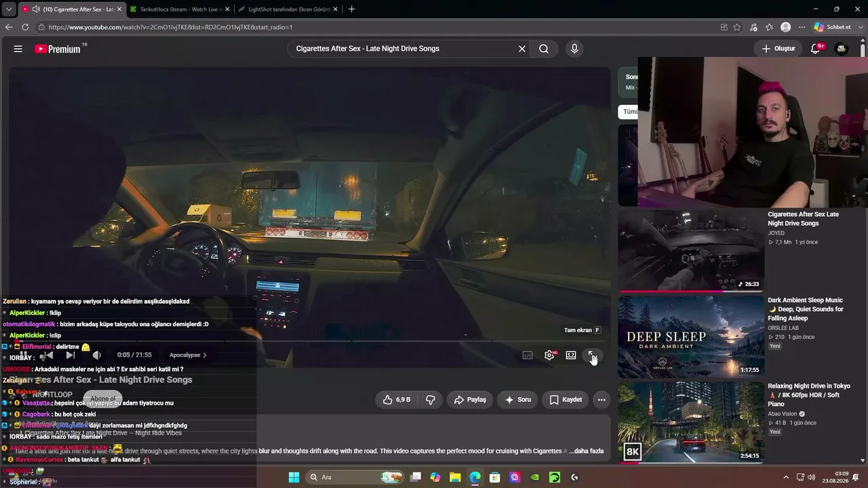Close the LightShot tab

(335, 9)
